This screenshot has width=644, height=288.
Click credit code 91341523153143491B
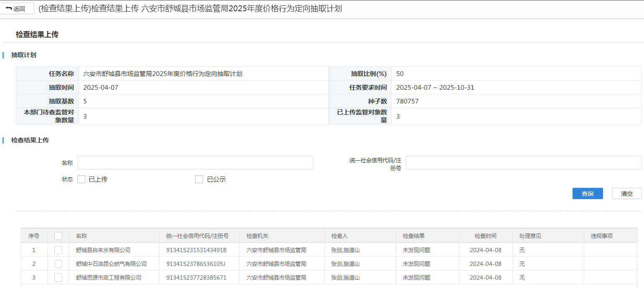pos(196,250)
